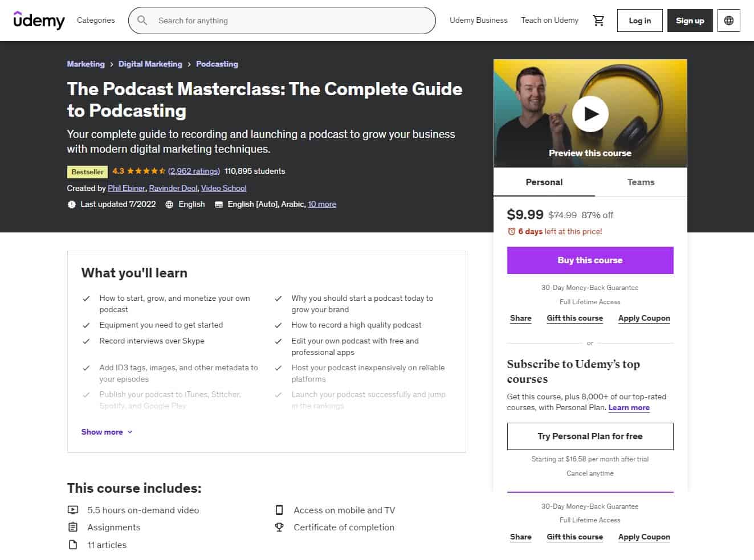Go to Marketing breadcrumb
Image resolution: width=754 pixels, height=560 pixels.
tap(85, 64)
